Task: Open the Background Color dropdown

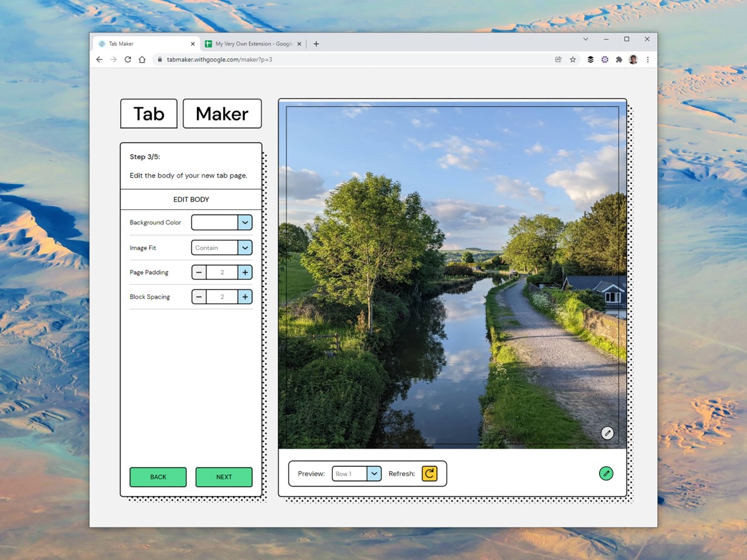Action: (x=245, y=222)
